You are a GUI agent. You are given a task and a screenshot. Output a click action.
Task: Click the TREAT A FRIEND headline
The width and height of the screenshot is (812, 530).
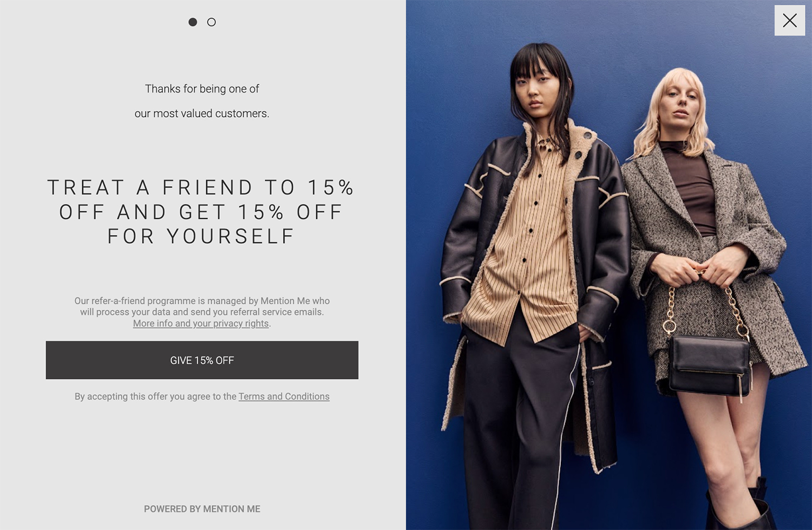(201, 212)
